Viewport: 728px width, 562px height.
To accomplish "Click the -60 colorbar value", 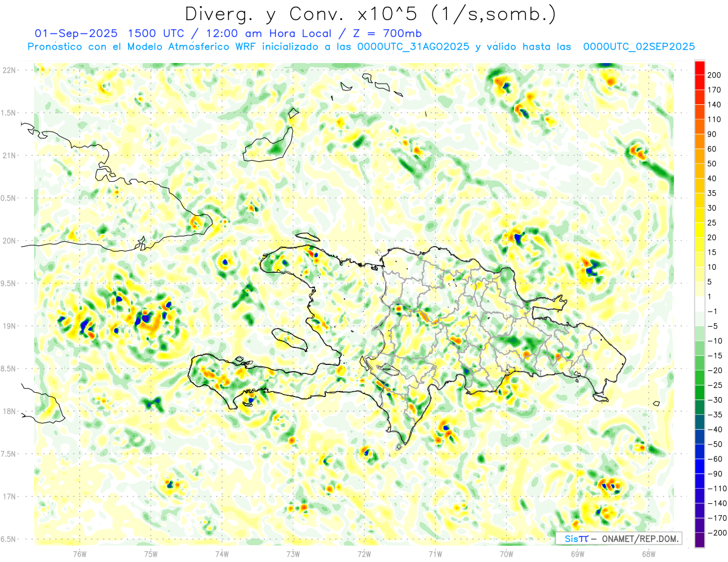I will tap(716, 459).
